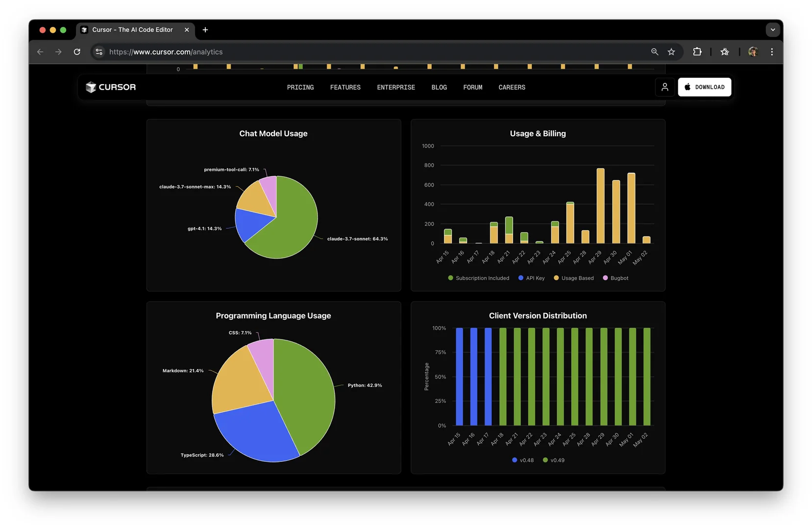Click the gpt-4.1: 14.3% label
The width and height of the screenshot is (812, 529).
click(x=204, y=229)
